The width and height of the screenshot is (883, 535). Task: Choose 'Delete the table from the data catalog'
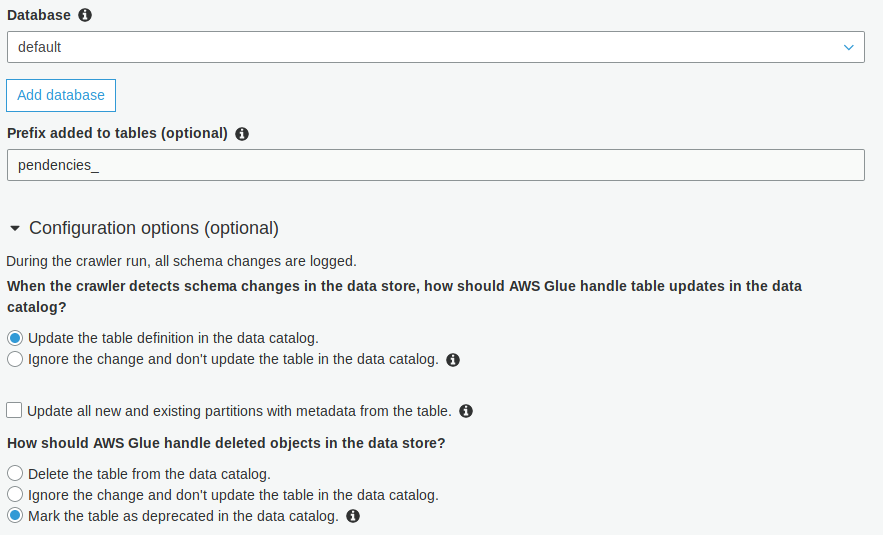pyautogui.click(x=15, y=474)
